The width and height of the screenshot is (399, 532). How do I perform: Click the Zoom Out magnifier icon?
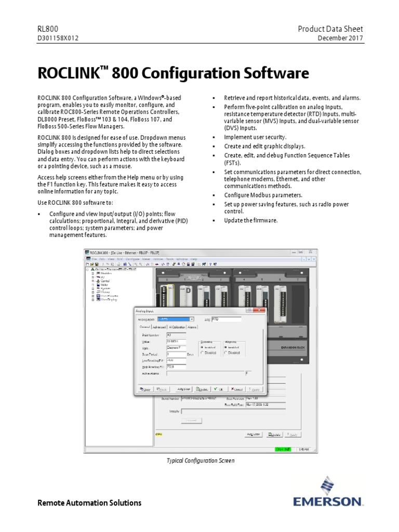140,264
